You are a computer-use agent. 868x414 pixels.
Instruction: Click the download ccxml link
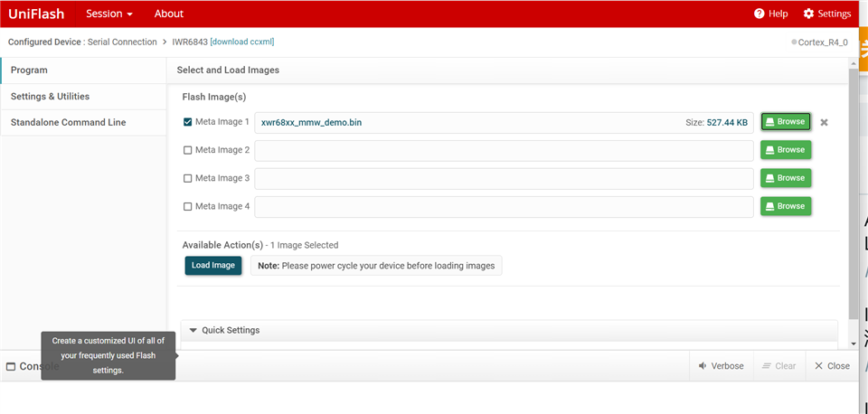pos(242,42)
